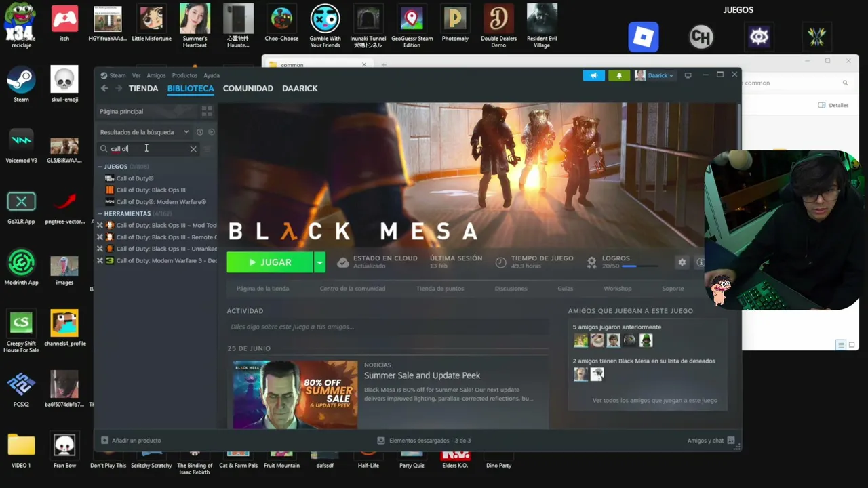Open GoXLR App desktop shortcut
Screen dimensions: 868x488
click(21, 207)
